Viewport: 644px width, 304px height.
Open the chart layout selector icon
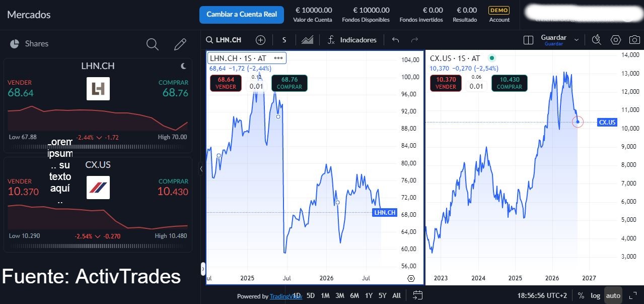[528, 40]
